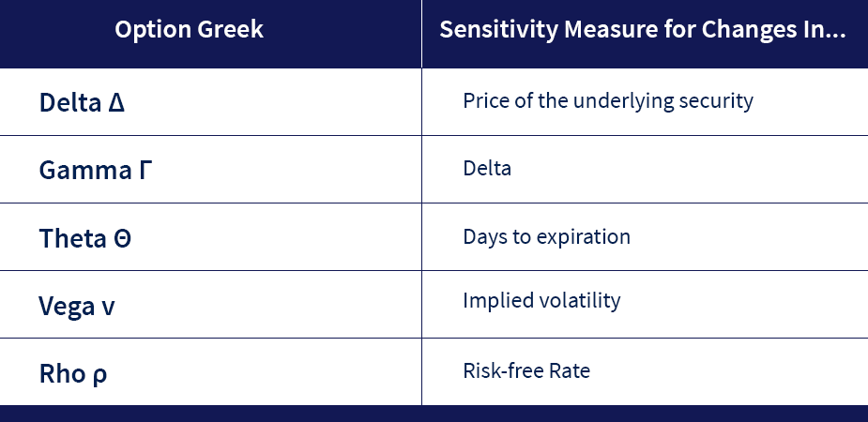Click the "Implied volatility" cell
The height and width of the screenshot is (422, 868).
[541, 301]
